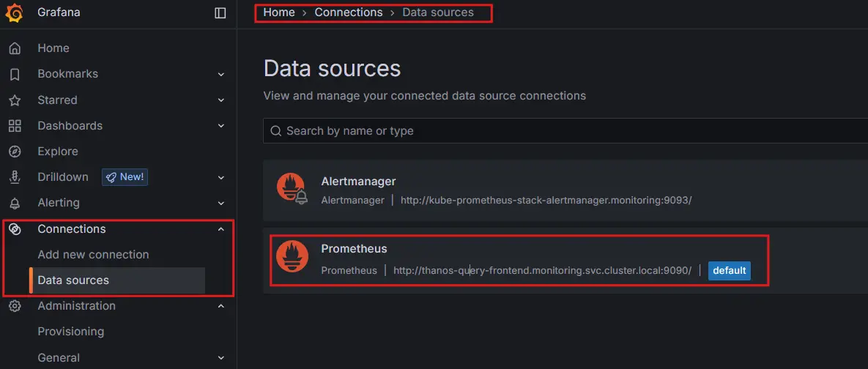Collapse the Connections section chevron
Viewport: 868px width, 369px height.
pos(221,228)
